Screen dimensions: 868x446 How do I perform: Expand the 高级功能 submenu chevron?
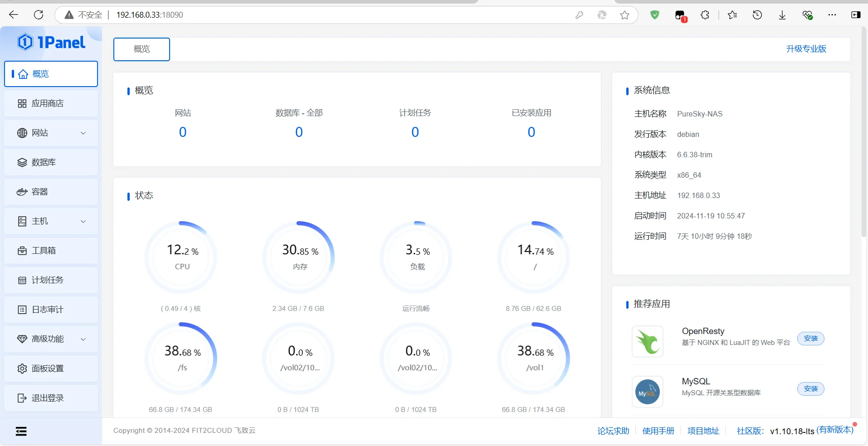(x=83, y=339)
